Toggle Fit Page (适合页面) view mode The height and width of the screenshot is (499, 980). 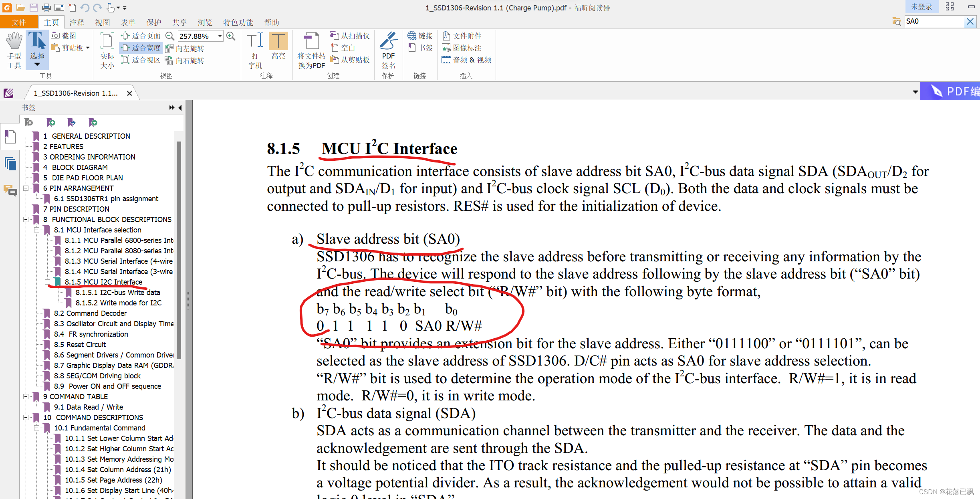141,36
